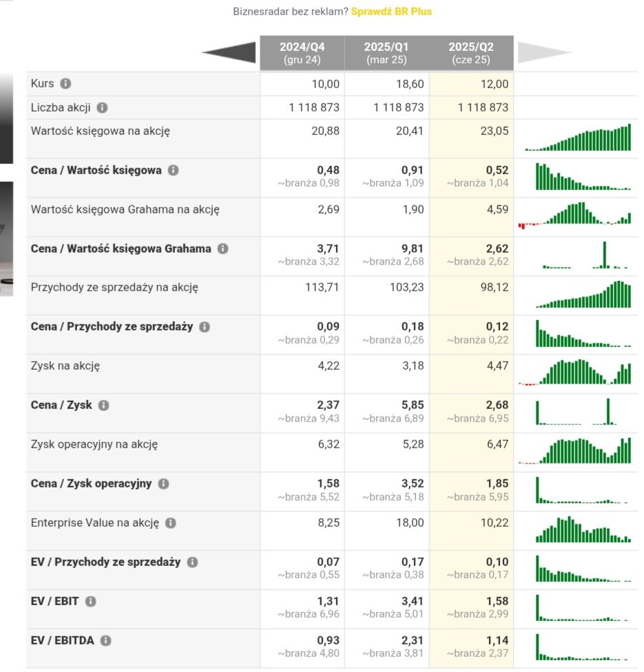
Task: Select the 2024/Q4 column header
Action: (302, 53)
